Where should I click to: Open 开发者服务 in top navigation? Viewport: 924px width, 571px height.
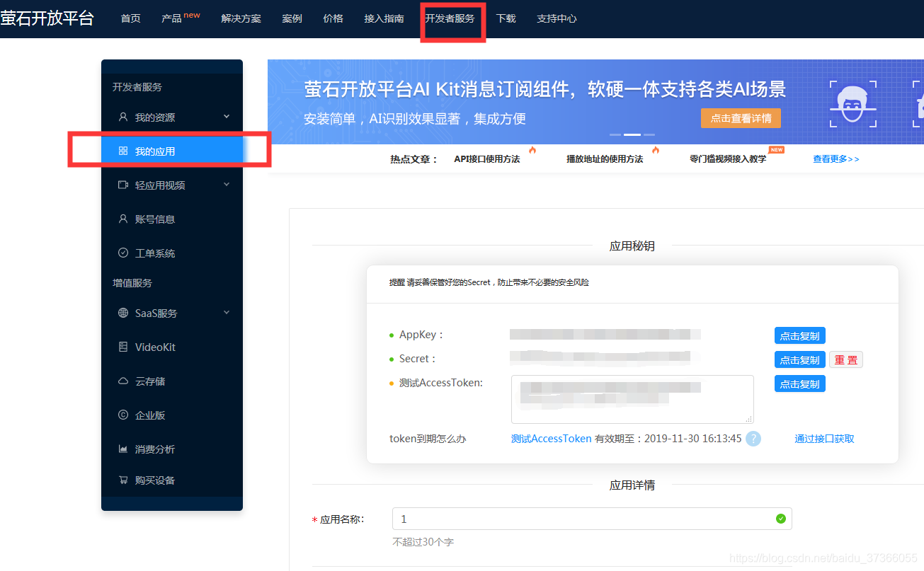pos(450,18)
